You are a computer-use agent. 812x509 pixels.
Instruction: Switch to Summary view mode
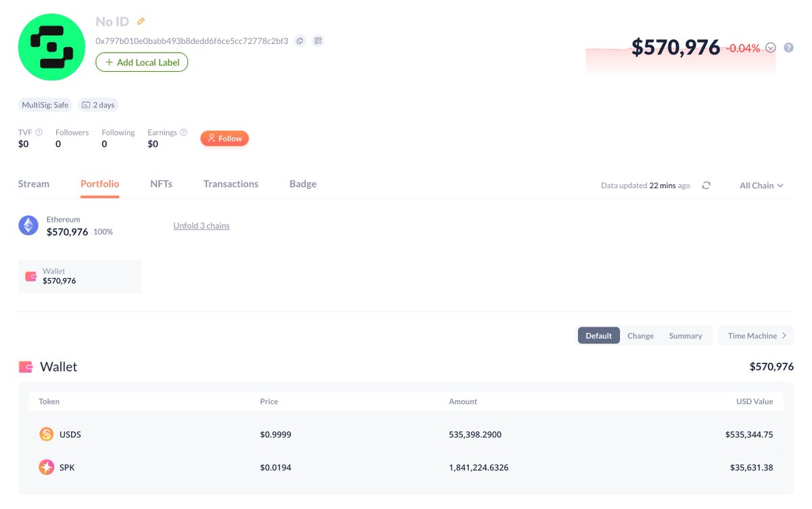[685, 336]
